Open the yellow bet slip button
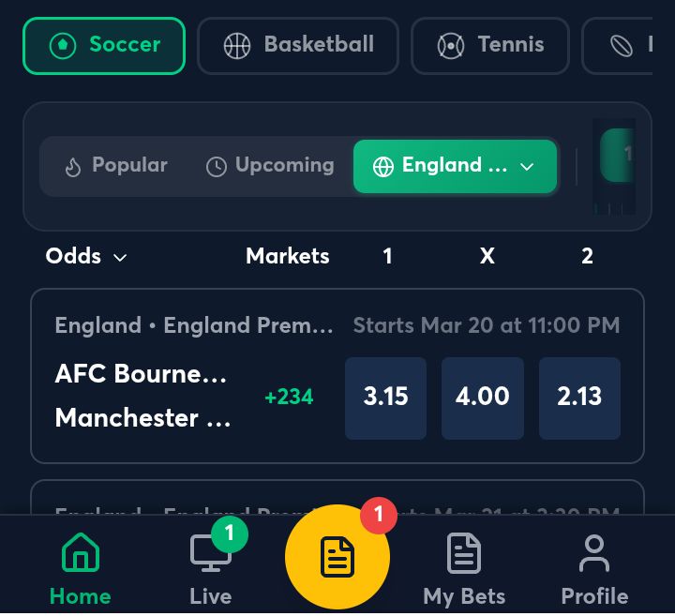The width and height of the screenshot is (675, 616). pos(337,558)
